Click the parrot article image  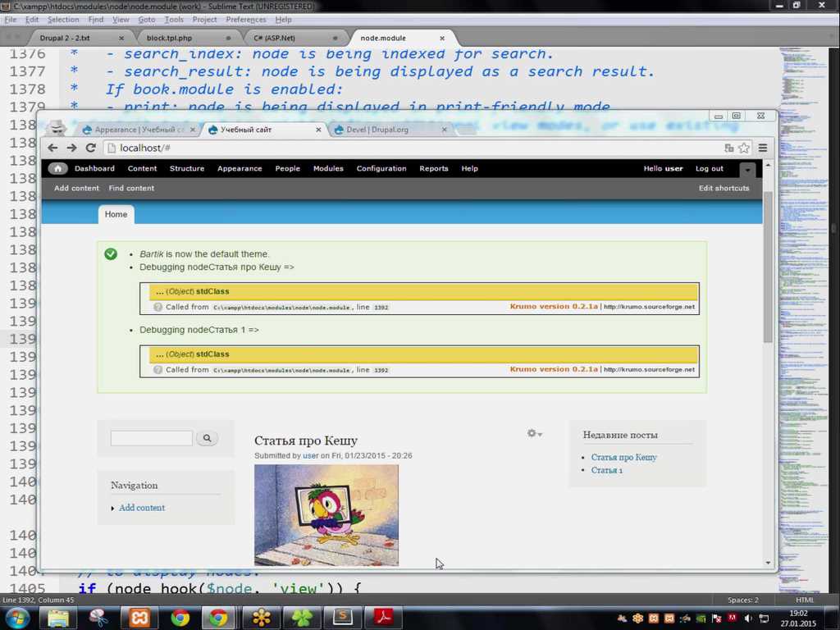click(x=326, y=515)
